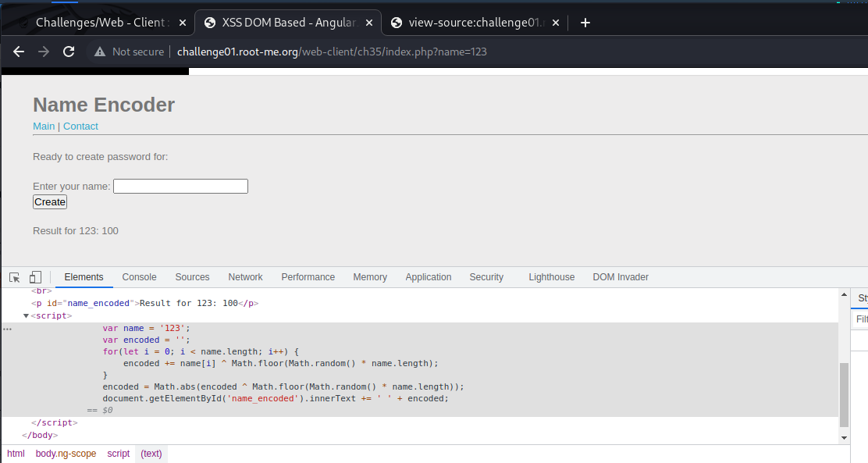Viewport: 868px width, 463px height.
Task: Click the "var encoded = '';" code line
Action: click(x=146, y=340)
